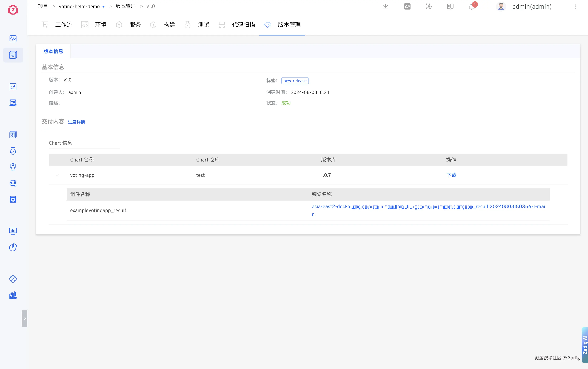Collapse the voting-app chart row
The width and height of the screenshot is (588, 369).
click(x=57, y=175)
